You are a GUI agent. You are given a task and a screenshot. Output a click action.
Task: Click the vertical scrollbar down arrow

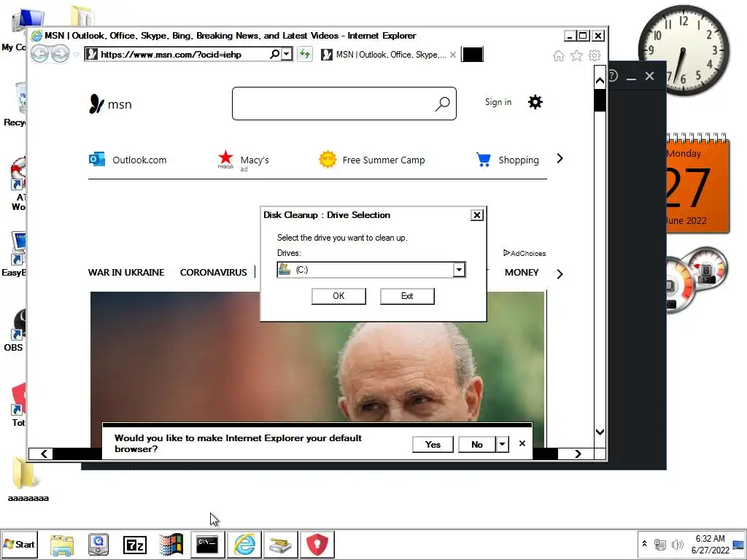coord(600,432)
